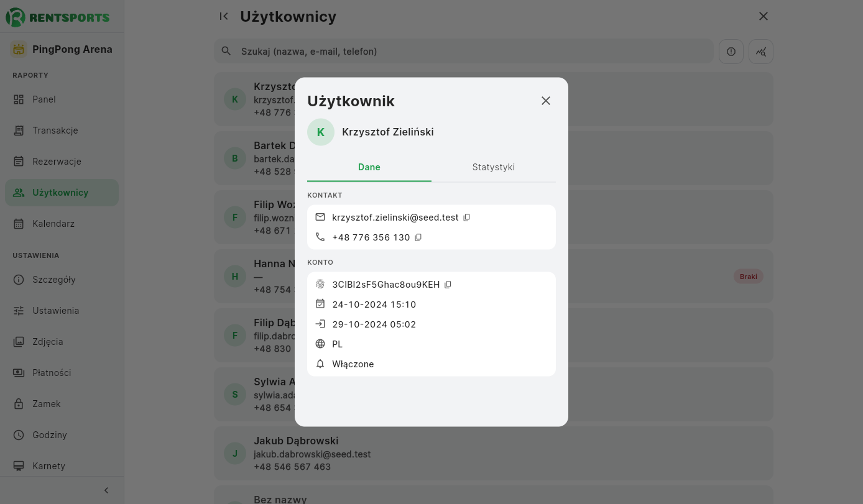The height and width of the screenshot is (504, 863).
Task: Click the name Krzysztof Zieliński in the dialog
Action: 388,132
